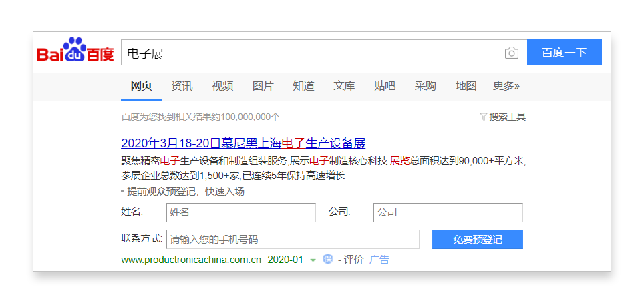Open the 更多» menu
The height and width of the screenshot is (303, 644).
pyautogui.click(x=506, y=86)
